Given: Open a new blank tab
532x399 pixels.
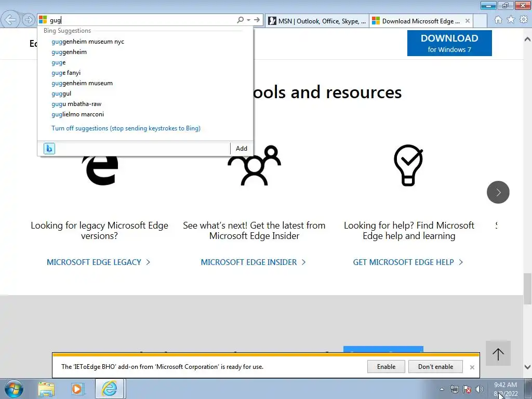Looking at the screenshot, I should tap(480, 21).
